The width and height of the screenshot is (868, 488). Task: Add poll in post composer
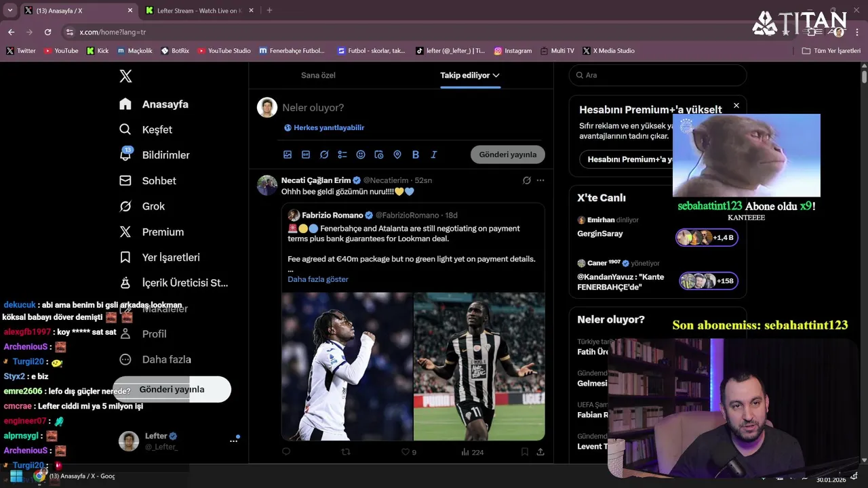(342, 155)
